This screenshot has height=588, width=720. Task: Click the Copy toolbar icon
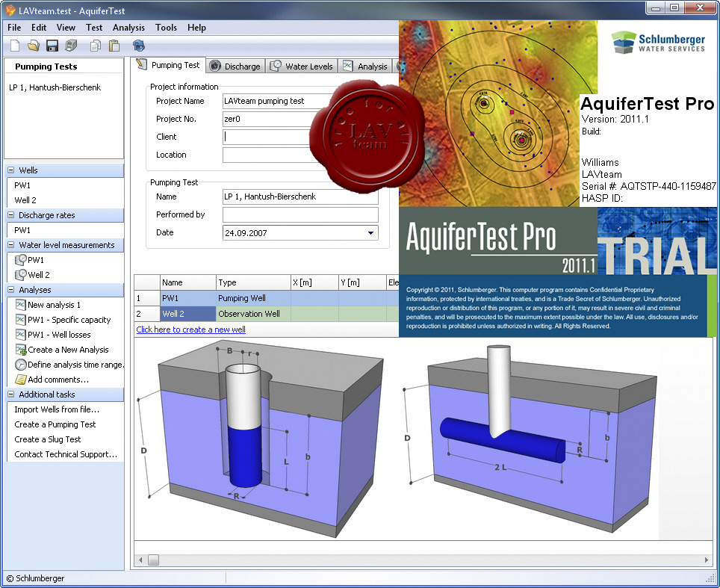pos(96,46)
